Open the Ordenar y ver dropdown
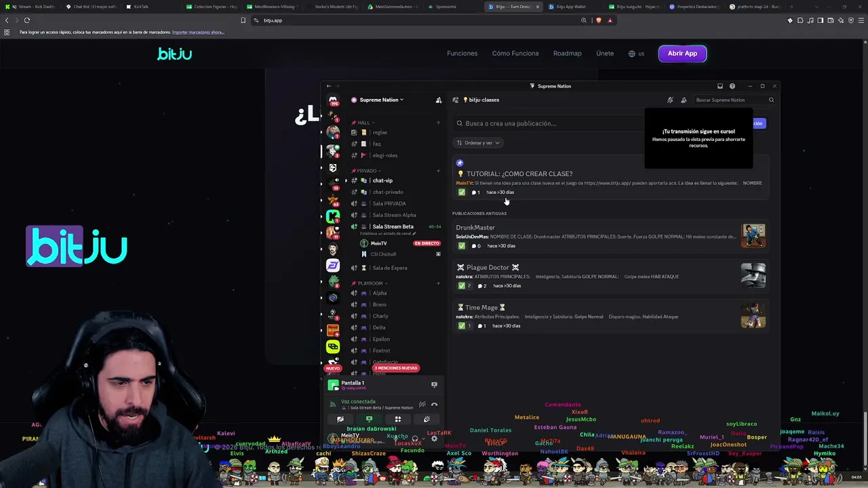Image resolution: width=868 pixels, height=488 pixels. [478, 143]
